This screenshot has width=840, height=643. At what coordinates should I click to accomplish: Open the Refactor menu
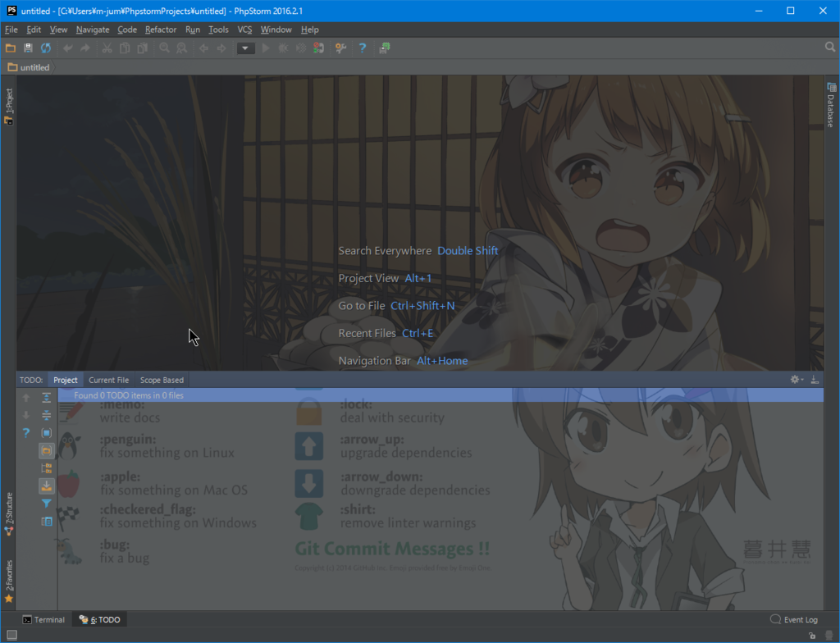click(x=161, y=30)
